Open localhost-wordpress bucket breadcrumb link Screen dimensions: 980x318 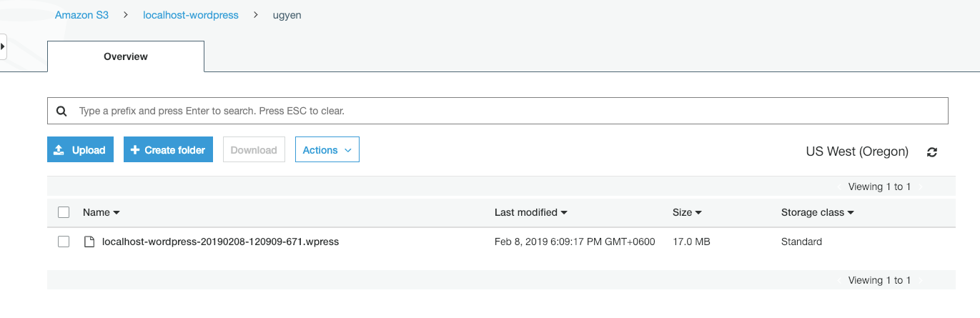click(x=191, y=15)
